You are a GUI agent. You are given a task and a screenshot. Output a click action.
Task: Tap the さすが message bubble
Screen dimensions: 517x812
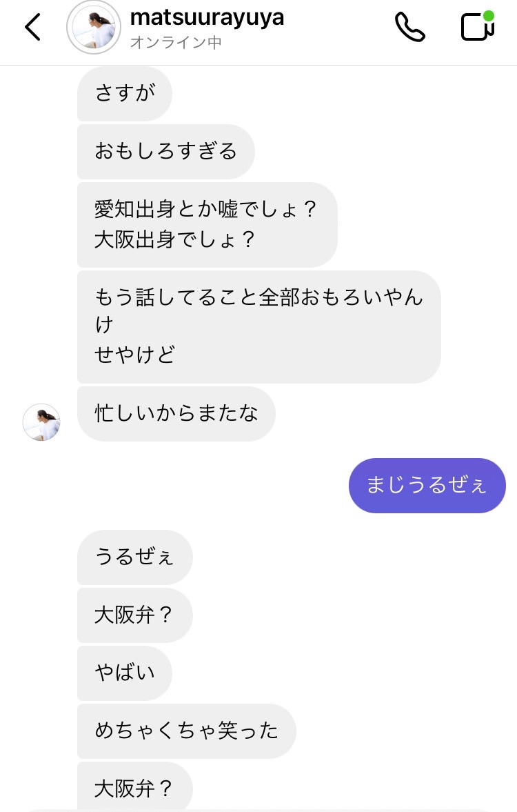(x=124, y=93)
